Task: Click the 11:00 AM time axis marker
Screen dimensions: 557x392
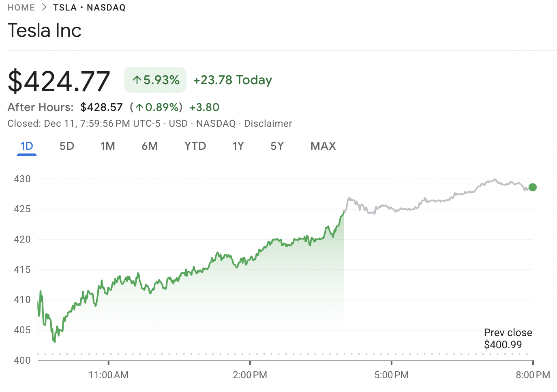Action: (109, 375)
